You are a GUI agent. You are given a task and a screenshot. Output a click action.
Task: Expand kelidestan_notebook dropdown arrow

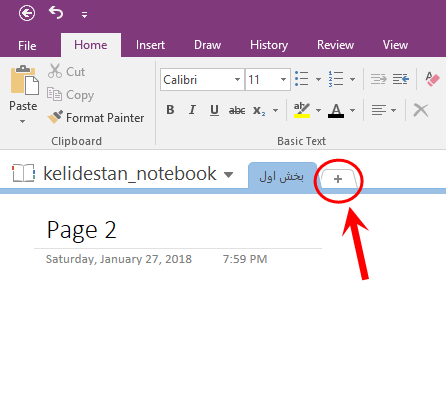coord(228,175)
